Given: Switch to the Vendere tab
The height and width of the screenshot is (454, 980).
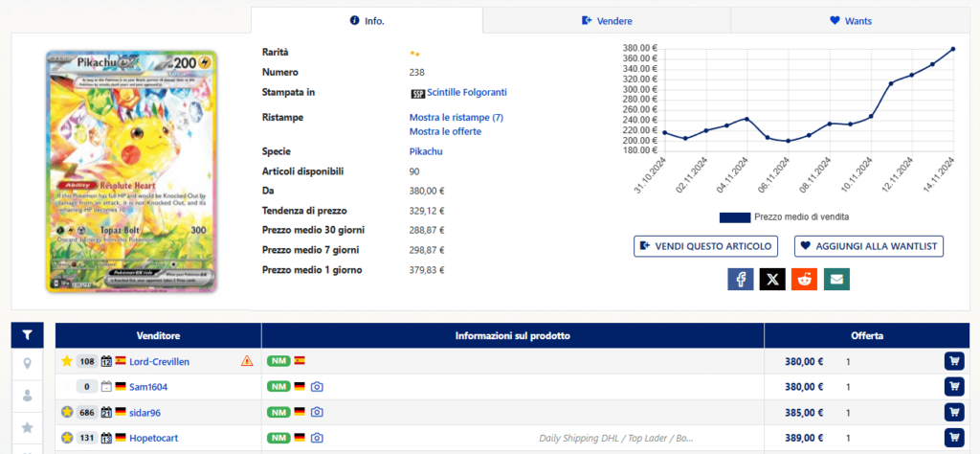Looking at the screenshot, I should click(x=607, y=20).
